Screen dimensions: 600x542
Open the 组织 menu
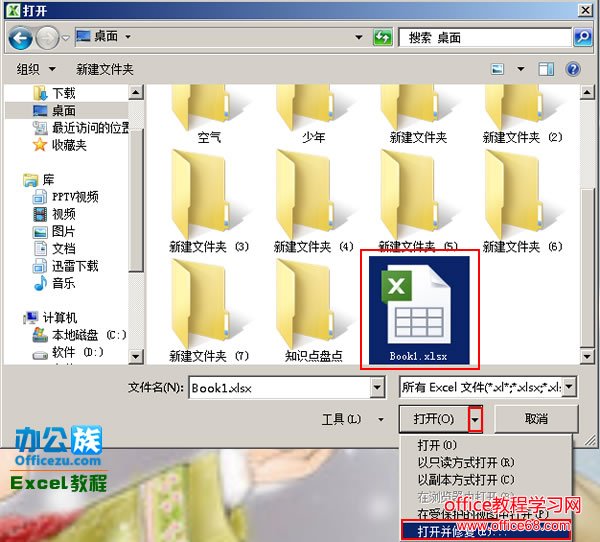[x=36, y=69]
